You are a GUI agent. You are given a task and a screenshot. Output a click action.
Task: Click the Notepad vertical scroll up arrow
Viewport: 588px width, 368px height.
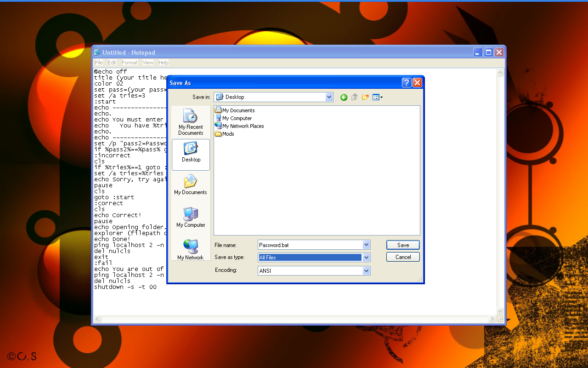500,73
